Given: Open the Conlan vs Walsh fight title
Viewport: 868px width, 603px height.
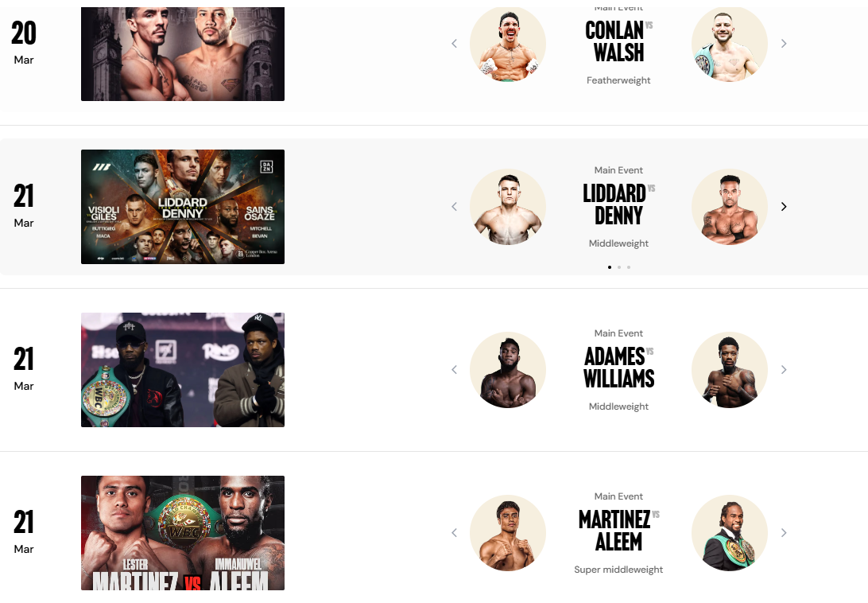Looking at the screenshot, I should [615, 41].
